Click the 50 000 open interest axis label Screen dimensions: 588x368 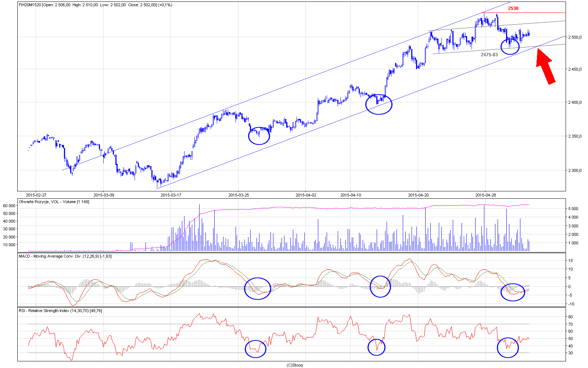point(9,213)
